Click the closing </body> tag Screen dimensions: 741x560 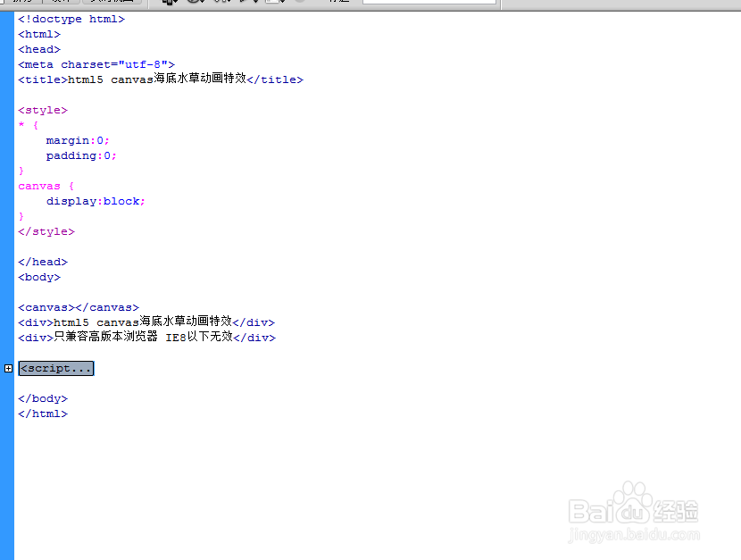click(x=43, y=398)
